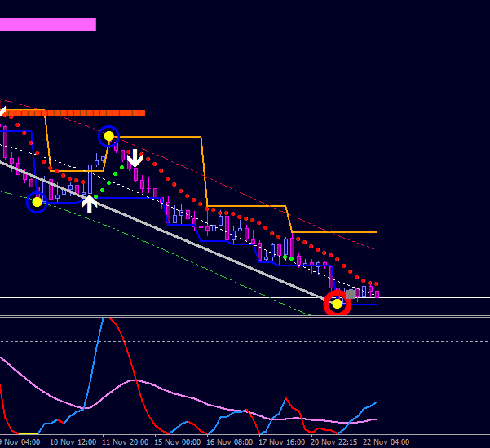Image resolution: width=490 pixels, height=448 pixels.
Task: Click the '22 Nov 04:00' time label
Action: pos(386,442)
